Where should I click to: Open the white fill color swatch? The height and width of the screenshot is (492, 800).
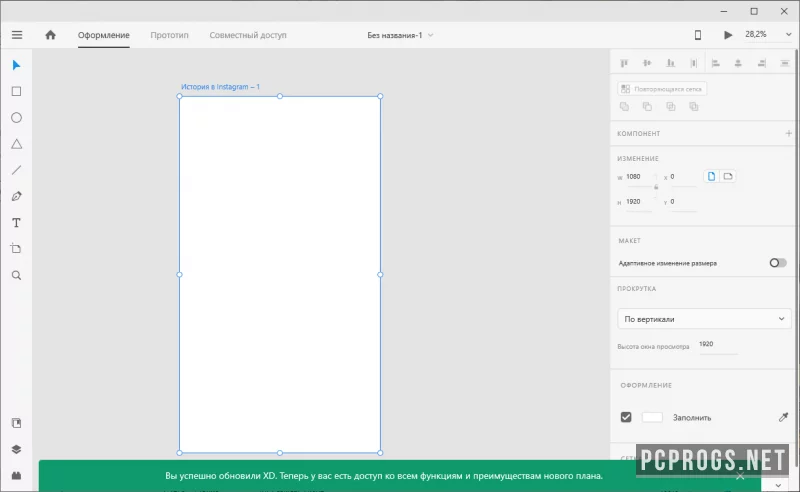coord(652,417)
